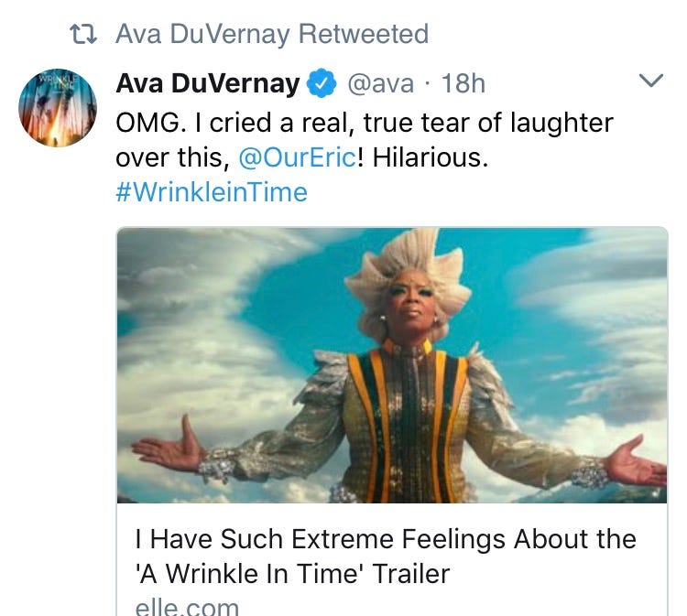Viewport: 687px width, 616px height.
Task: Click the word 'Retweeted' in the header
Action: (x=364, y=35)
